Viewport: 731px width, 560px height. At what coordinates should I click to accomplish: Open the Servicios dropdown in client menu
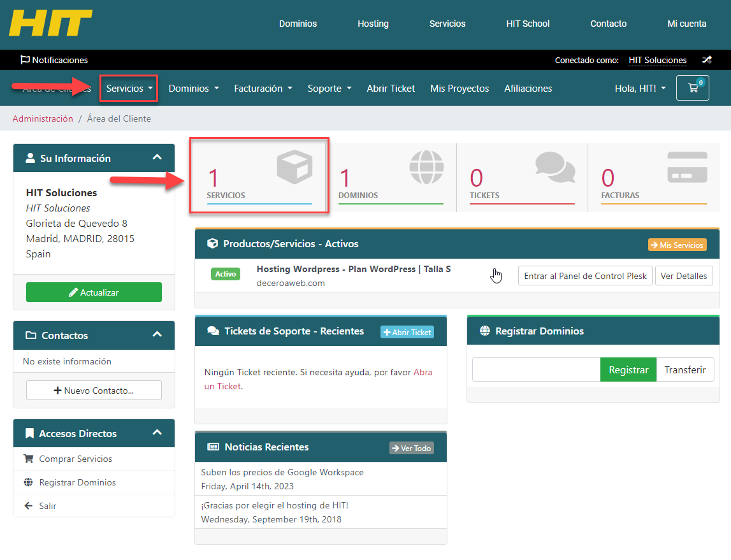coord(129,88)
